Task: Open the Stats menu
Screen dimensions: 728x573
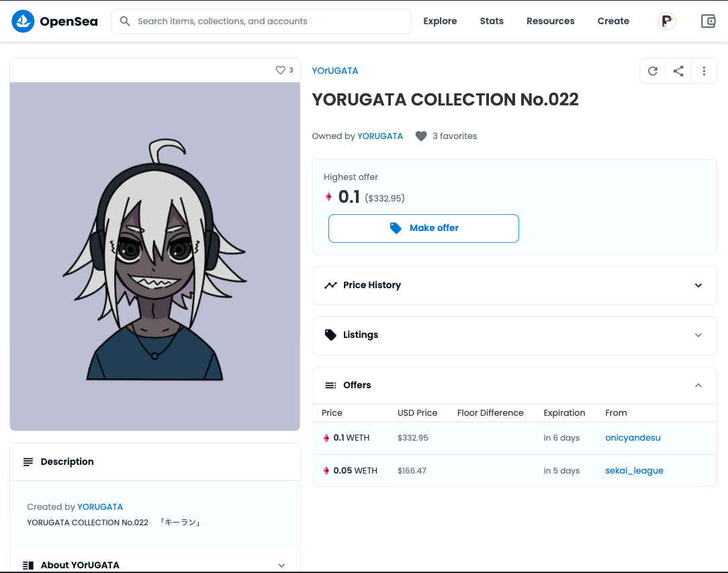Action: click(x=492, y=21)
